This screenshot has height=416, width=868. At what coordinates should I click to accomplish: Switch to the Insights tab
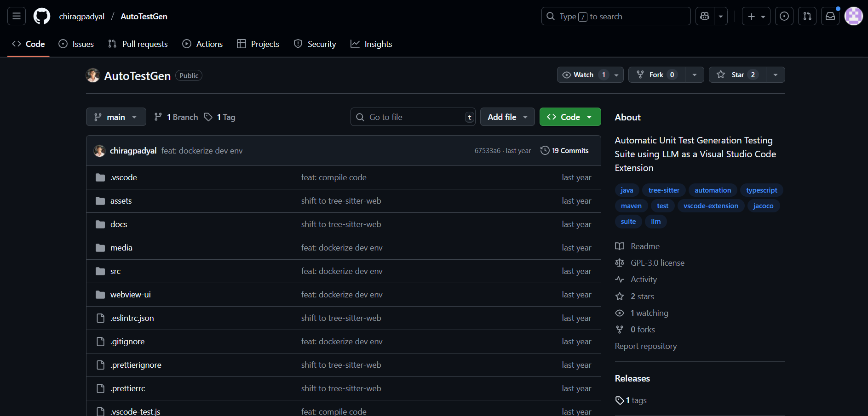point(371,44)
